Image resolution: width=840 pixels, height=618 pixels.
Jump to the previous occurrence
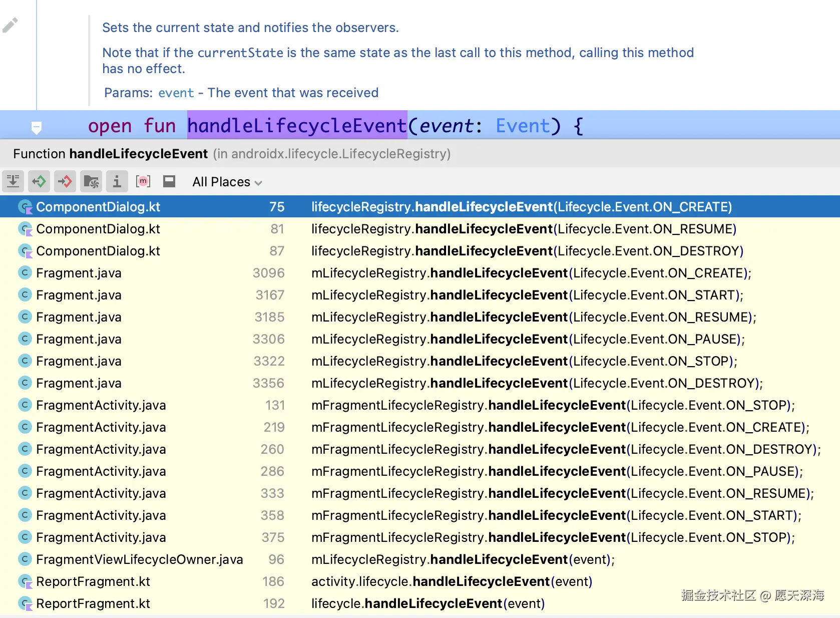(x=39, y=181)
